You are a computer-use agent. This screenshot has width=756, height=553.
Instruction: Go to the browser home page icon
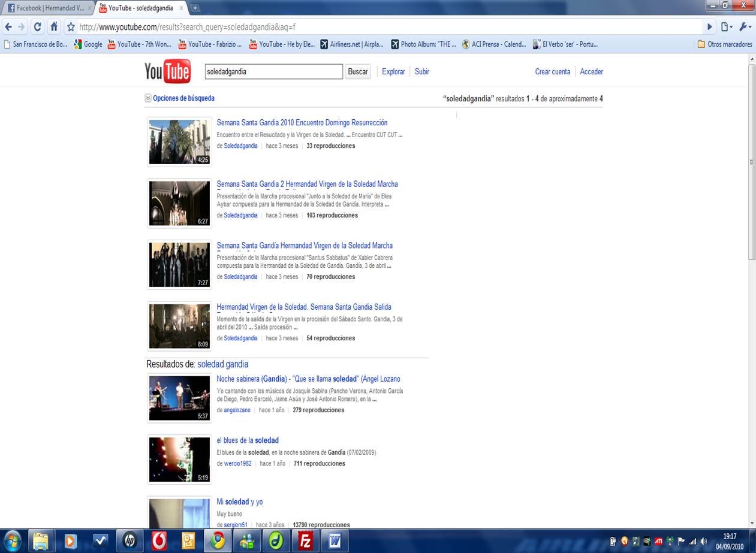tap(54, 27)
